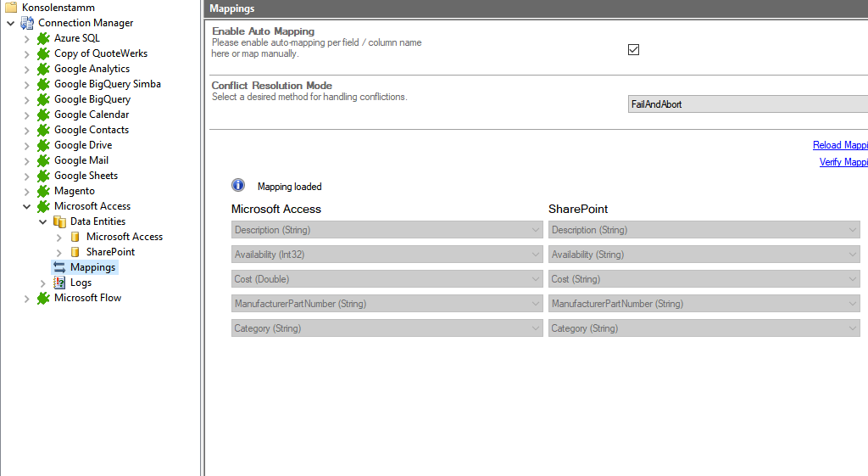Open the SharePoint Availability (String) dropdown
868x476 pixels.
point(704,255)
